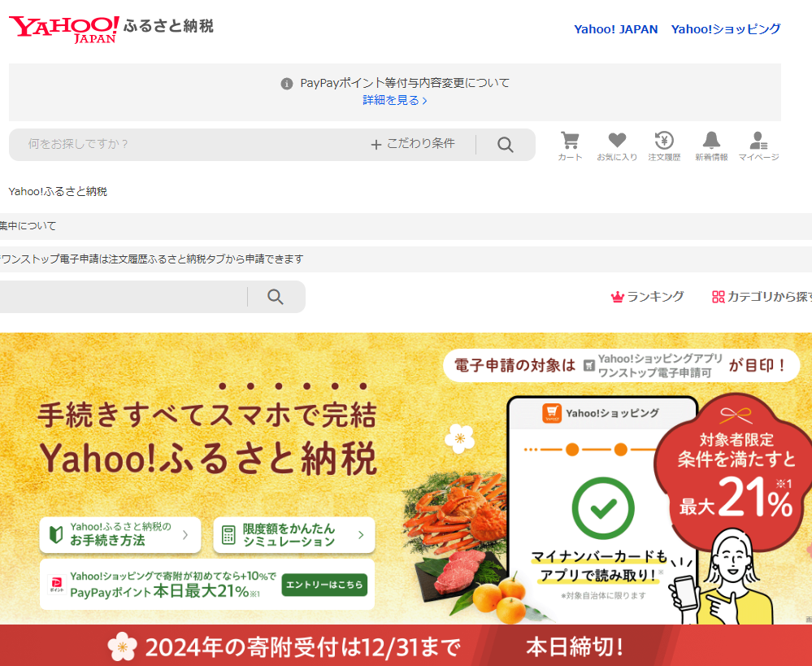The image size is (812, 666).
Task: Click the ふるさと納税 header title
Action: pos(168,26)
